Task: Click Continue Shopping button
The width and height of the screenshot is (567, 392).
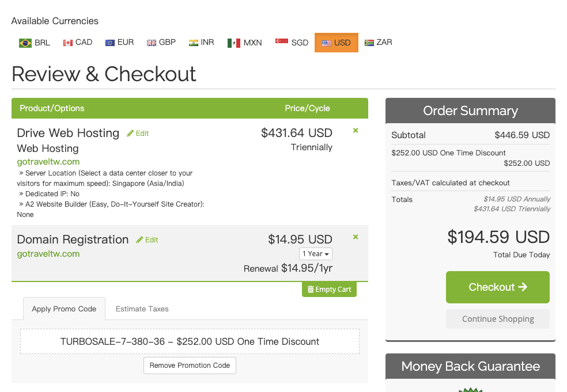Action: click(x=498, y=319)
